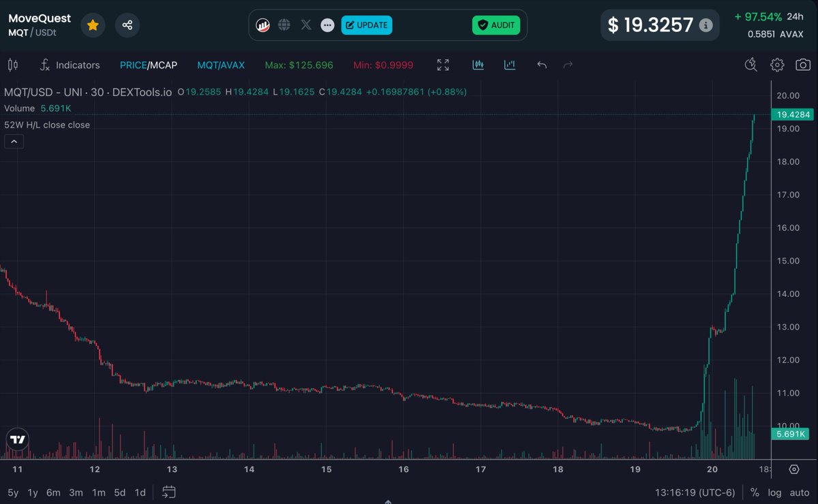Screen dimensions: 818x504
Task: Click the 20.00 price axis tick
Action: tap(788, 95)
